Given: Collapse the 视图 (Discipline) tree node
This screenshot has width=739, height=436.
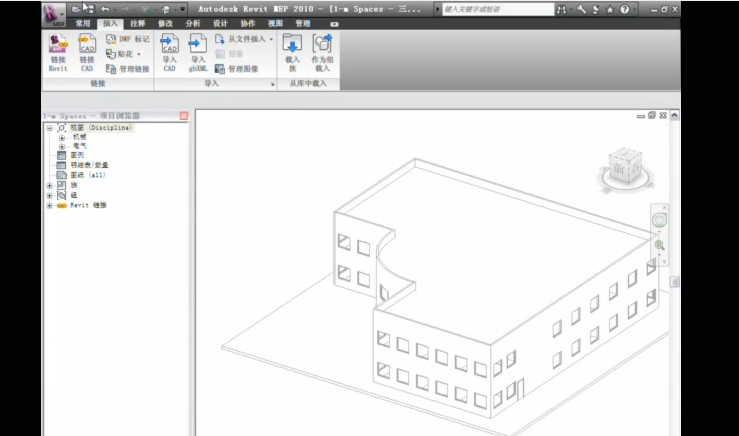Looking at the screenshot, I should tap(49, 128).
